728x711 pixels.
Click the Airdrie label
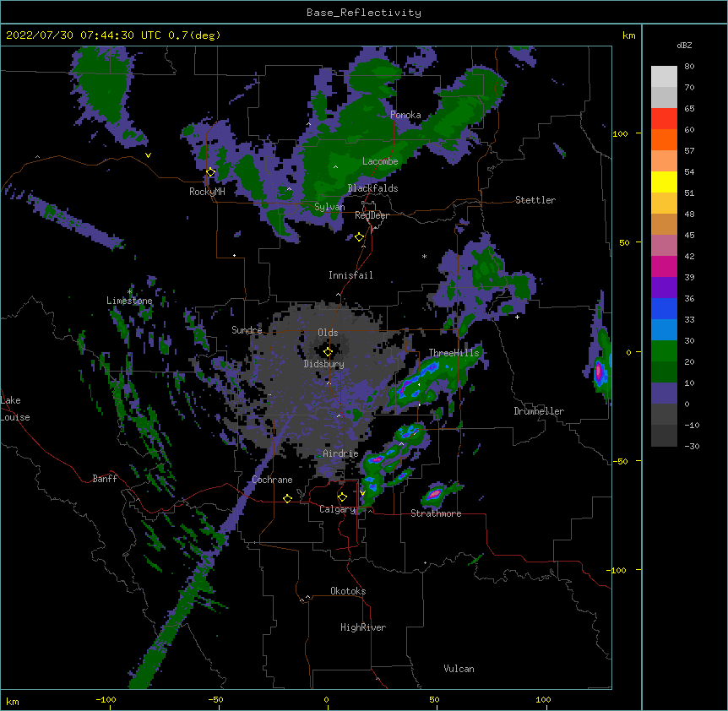click(341, 453)
